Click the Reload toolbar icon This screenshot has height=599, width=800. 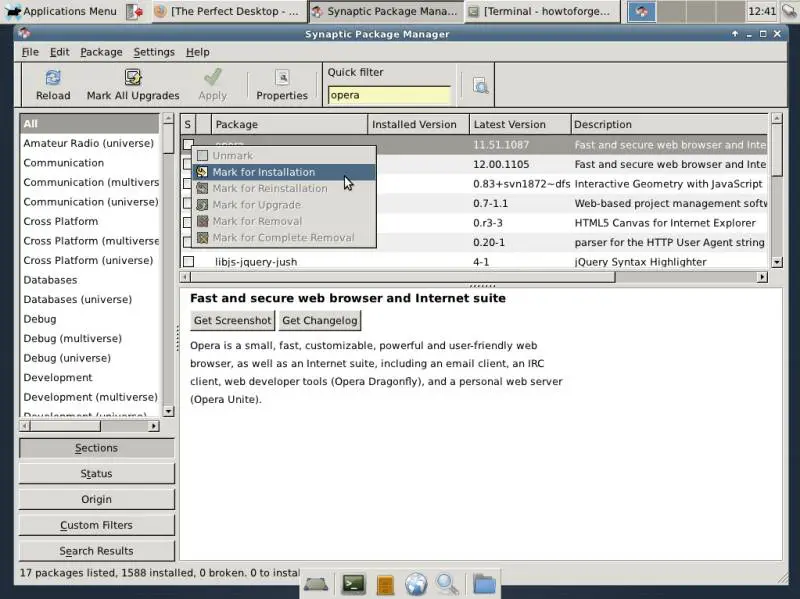click(53, 78)
